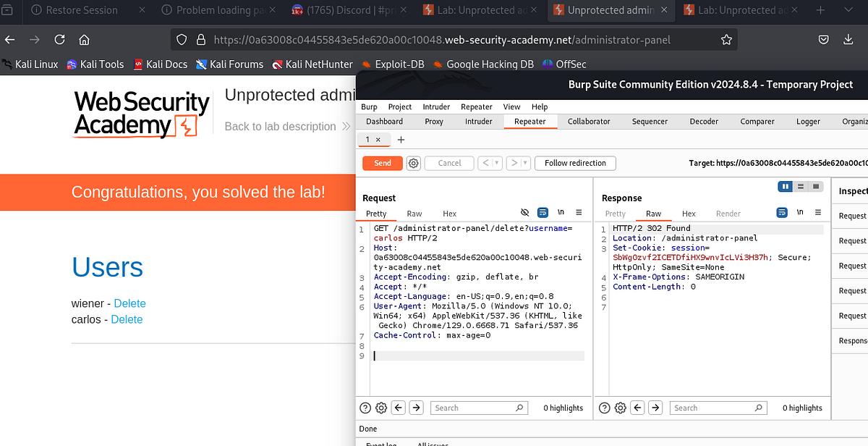Click the previous-match arrow beside the response search field
Viewport: 868px width, 446px height.
(x=637, y=408)
